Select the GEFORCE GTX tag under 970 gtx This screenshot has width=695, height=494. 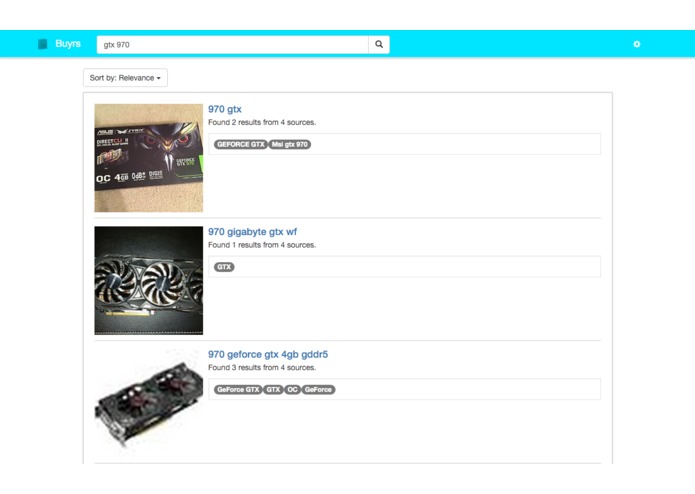click(241, 144)
